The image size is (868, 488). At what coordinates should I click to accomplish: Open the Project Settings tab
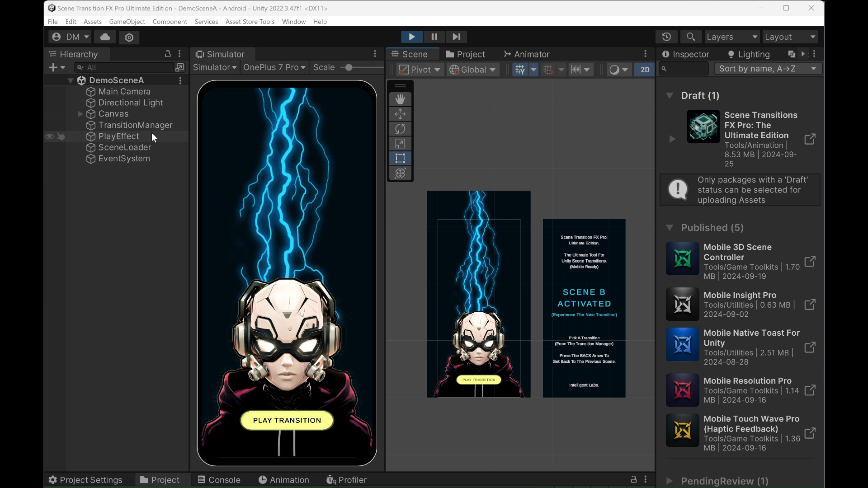pos(85,480)
